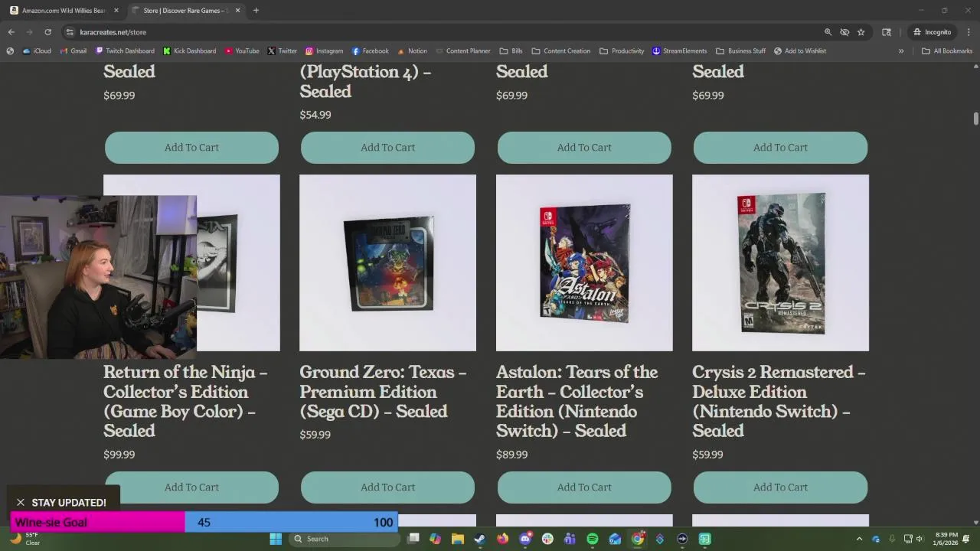Add Astalon: Tears of the Earth to cart
980x551 pixels.
[584, 487]
